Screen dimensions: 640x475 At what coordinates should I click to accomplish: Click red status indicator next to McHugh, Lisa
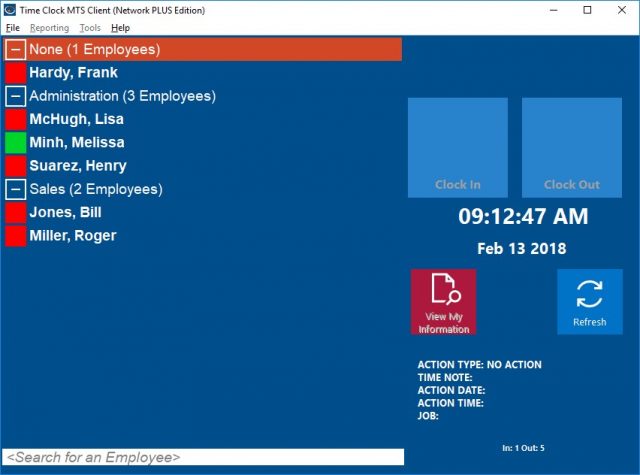point(15,120)
